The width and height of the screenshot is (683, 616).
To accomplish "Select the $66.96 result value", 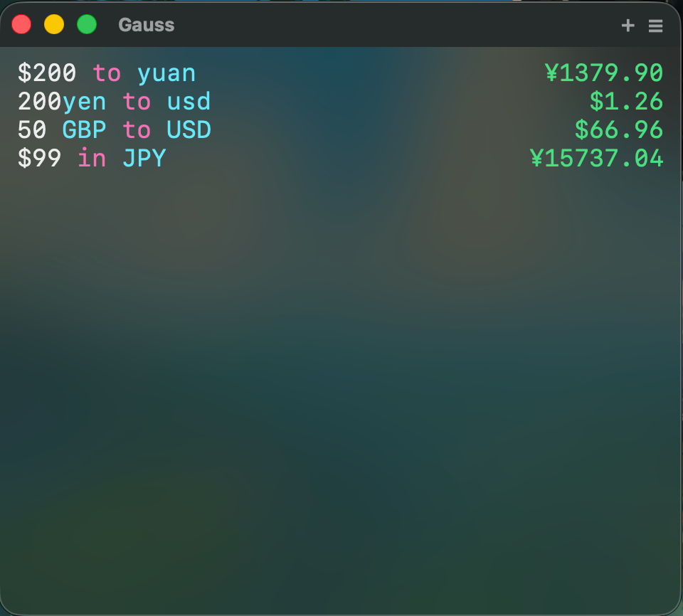I will [618, 130].
